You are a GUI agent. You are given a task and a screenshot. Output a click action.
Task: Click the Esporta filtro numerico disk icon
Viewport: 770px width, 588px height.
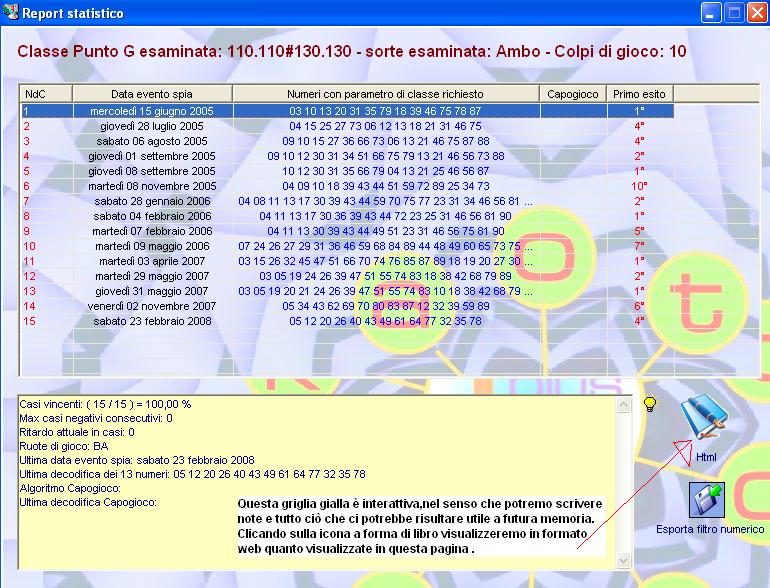[x=707, y=500]
